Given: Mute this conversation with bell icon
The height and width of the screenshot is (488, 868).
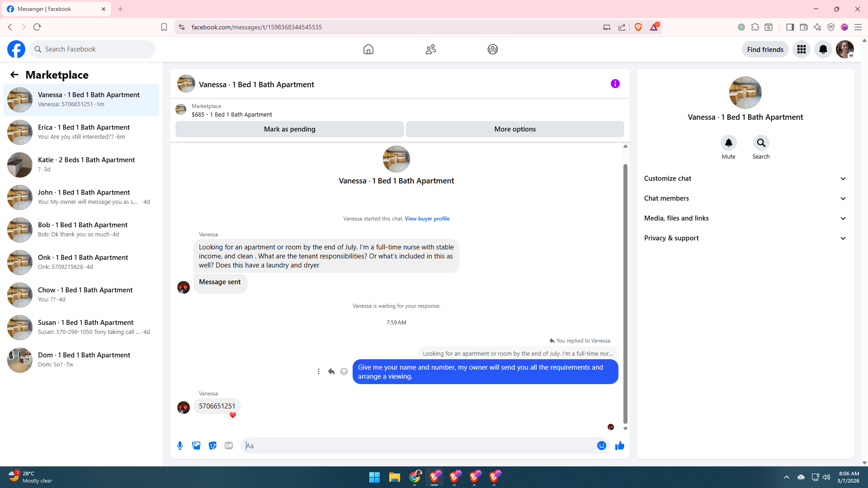Looking at the screenshot, I should click(729, 143).
